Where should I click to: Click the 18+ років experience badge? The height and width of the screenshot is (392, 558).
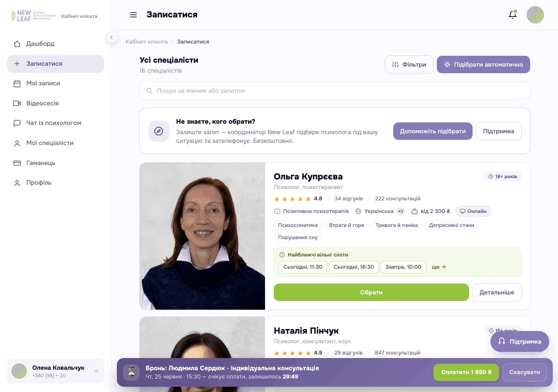tap(503, 176)
